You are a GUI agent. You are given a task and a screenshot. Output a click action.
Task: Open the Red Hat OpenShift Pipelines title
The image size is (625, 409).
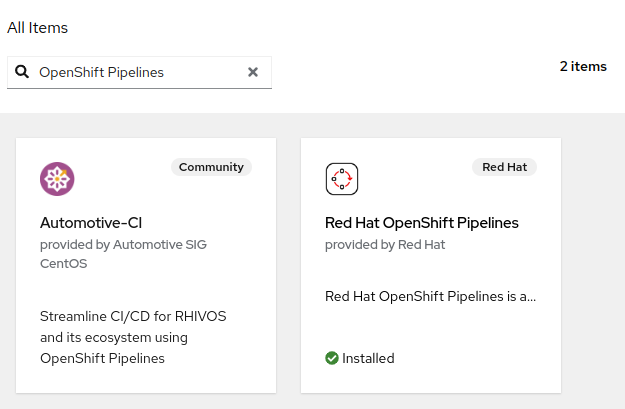[422, 223]
